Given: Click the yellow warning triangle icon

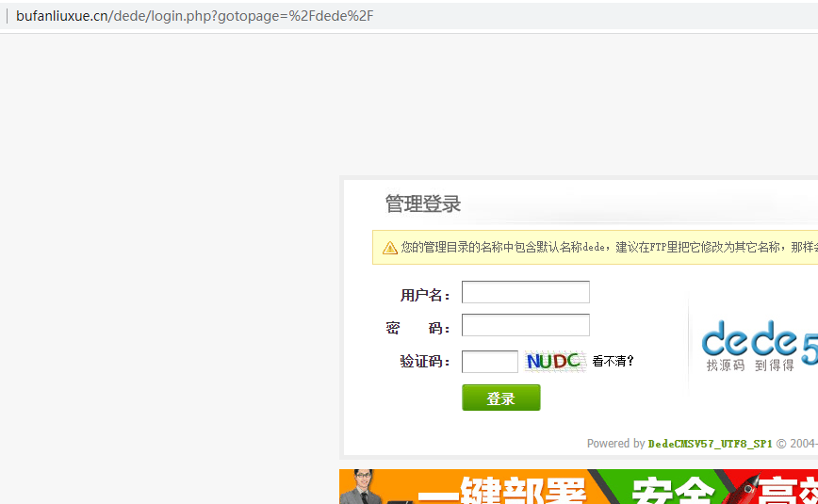Looking at the screenshot, I should [x=389, y=248].
